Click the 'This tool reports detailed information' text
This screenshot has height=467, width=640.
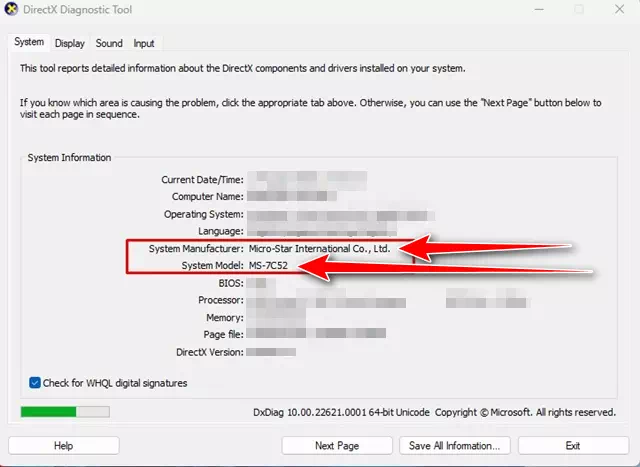tap(242, 68)
